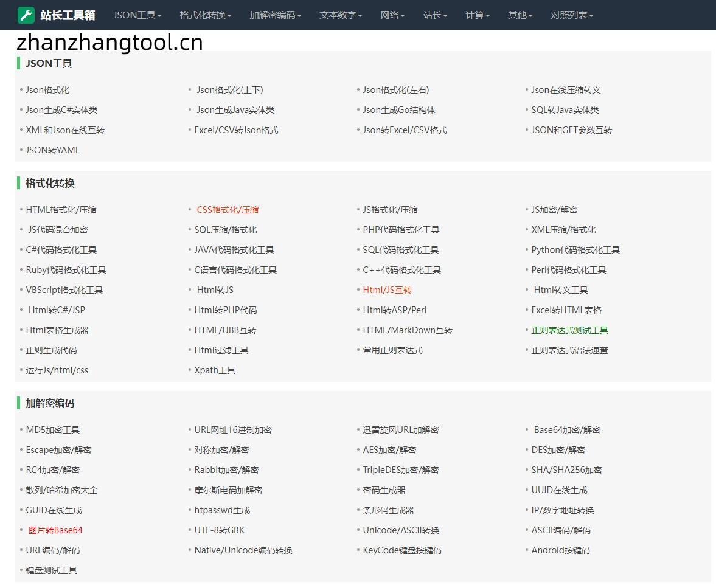This screenshot has height=588, width=716.
Task: Open UUID在线生成 link
Action: pyautogui.click(x=560, y=490)
